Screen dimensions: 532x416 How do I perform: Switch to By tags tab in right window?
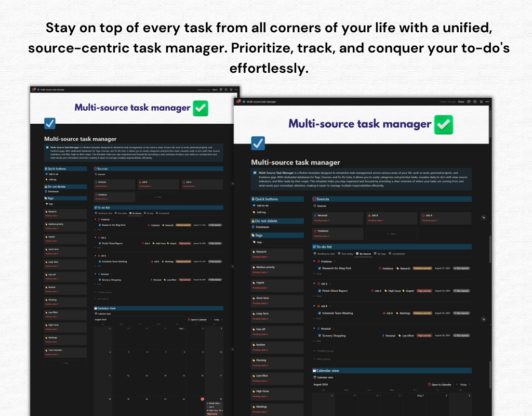click(380, 254)
